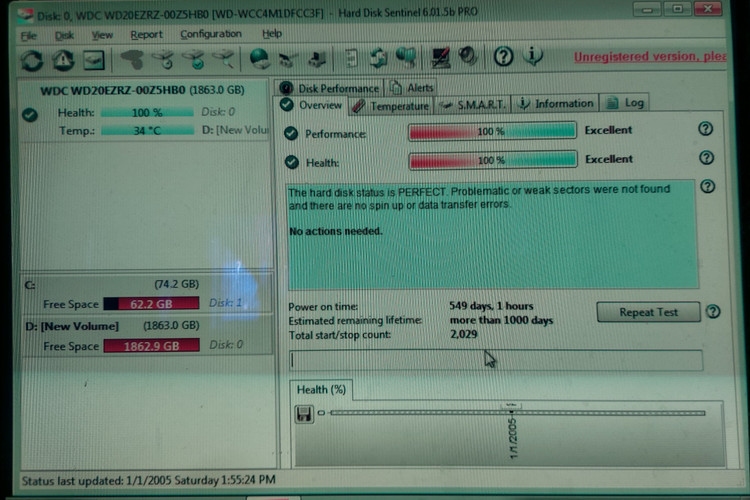This screenshot has height=500, width=750.
Task: Click the info bubble toolbar icon
Action: (532, 56)
